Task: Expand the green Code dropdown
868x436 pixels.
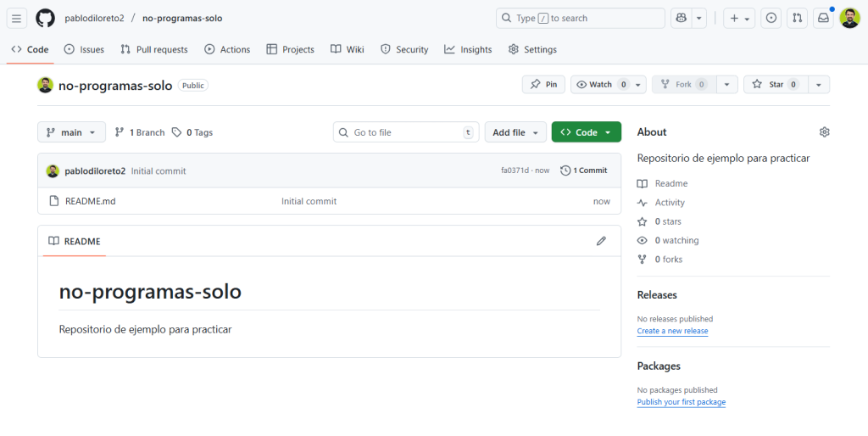Action: (x=586, y=132)
